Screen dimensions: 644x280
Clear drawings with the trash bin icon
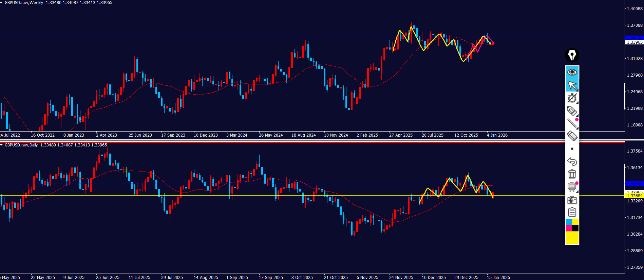pyautogui.click(x=572, y=174)
